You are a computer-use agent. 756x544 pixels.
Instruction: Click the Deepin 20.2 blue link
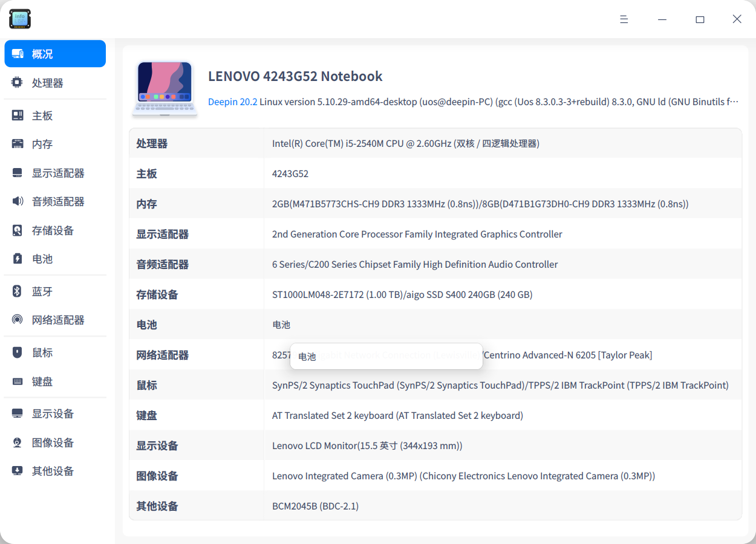click(233, 102)
